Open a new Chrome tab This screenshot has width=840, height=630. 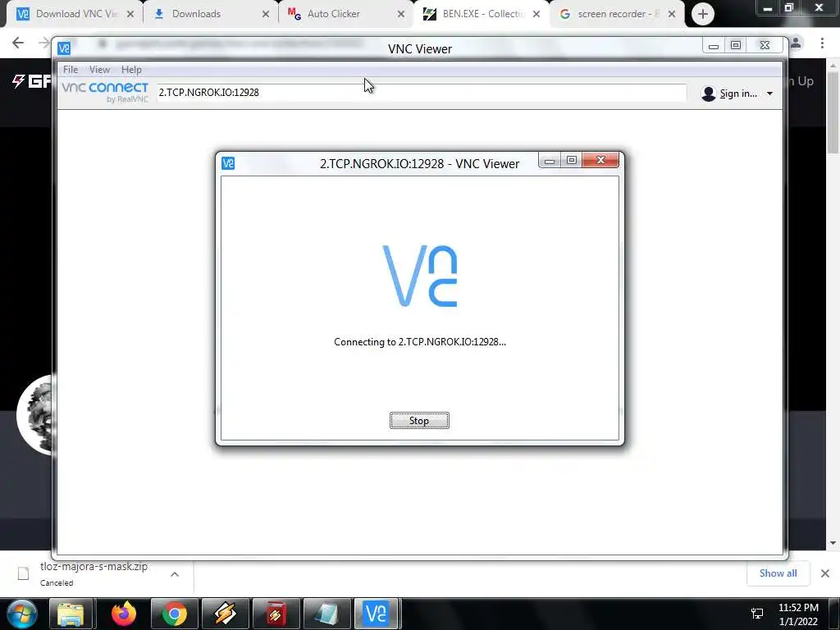click(x=703, y=15)
